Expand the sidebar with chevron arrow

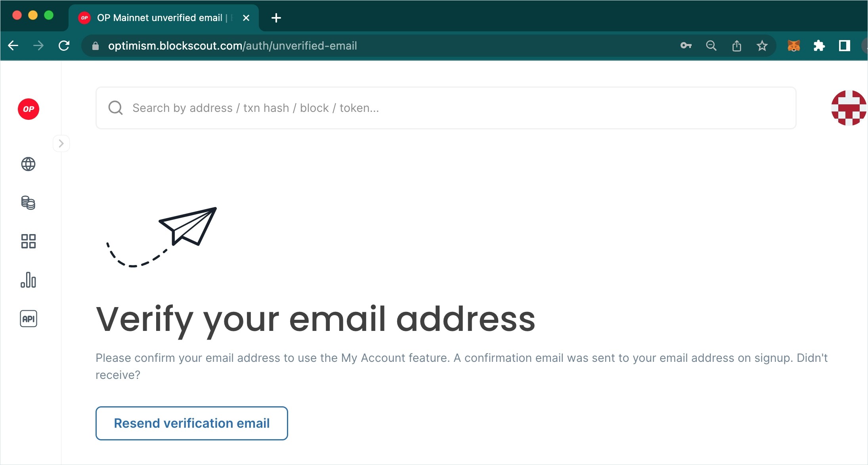coord(61,143)
